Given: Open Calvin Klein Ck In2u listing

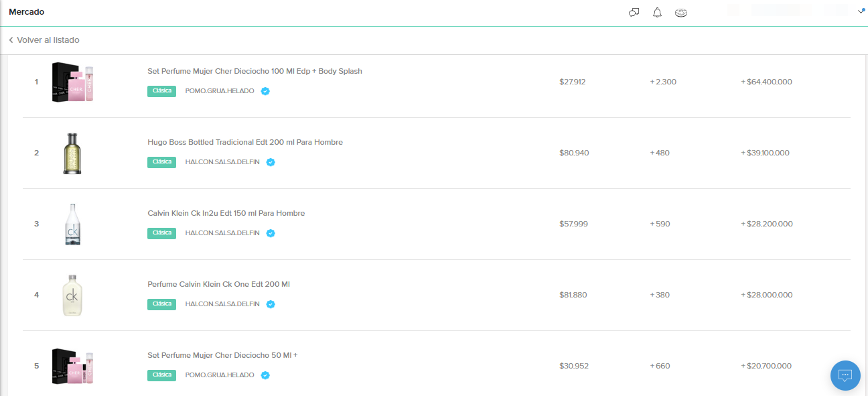Looking at the screenshot, I should (226, 213).
